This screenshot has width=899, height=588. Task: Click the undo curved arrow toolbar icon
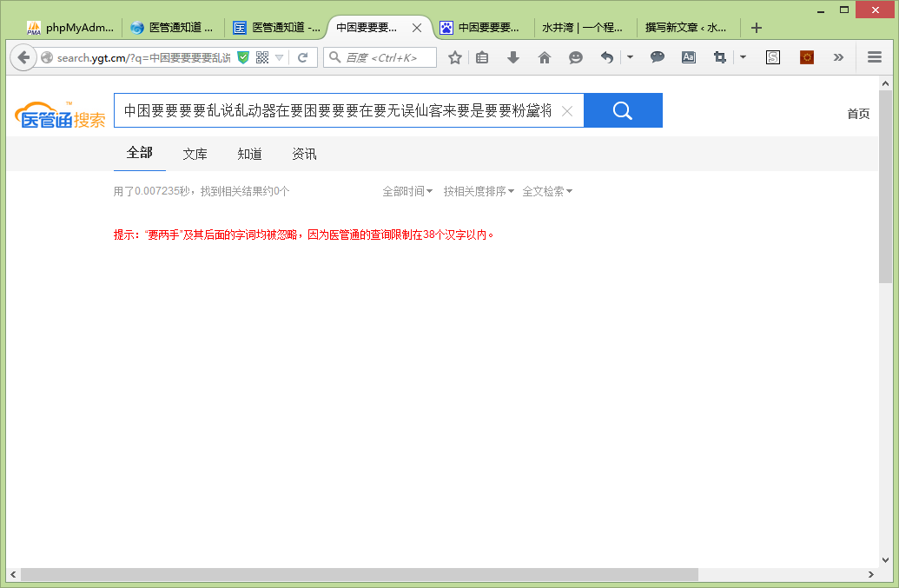pos(606,57)
